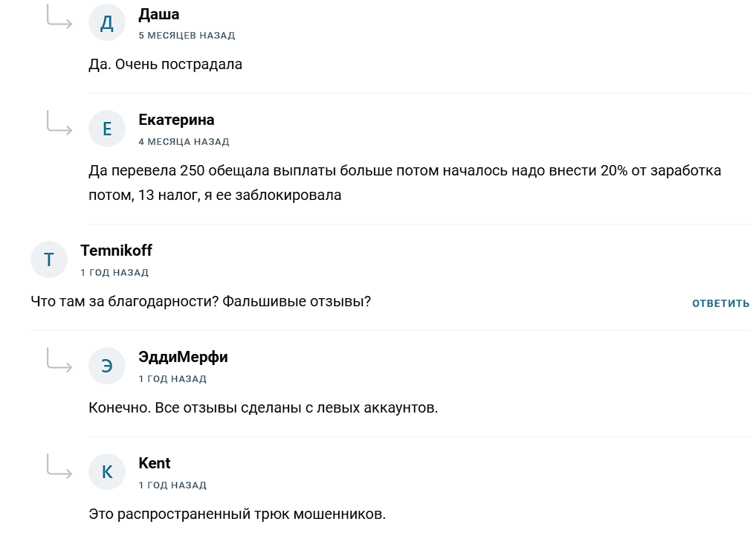Open the Temnikoff username
This screenshot has width=756, height=539.
pos(116,251)
